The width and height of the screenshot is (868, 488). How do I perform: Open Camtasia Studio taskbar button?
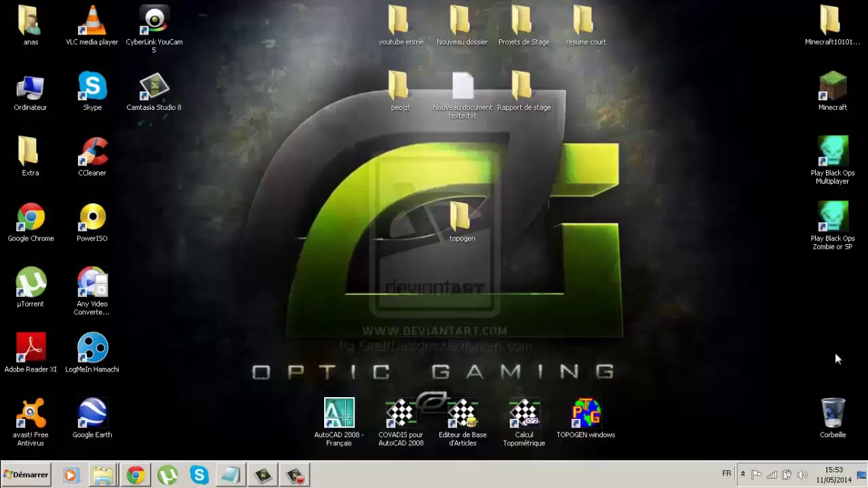coord(263,475)
